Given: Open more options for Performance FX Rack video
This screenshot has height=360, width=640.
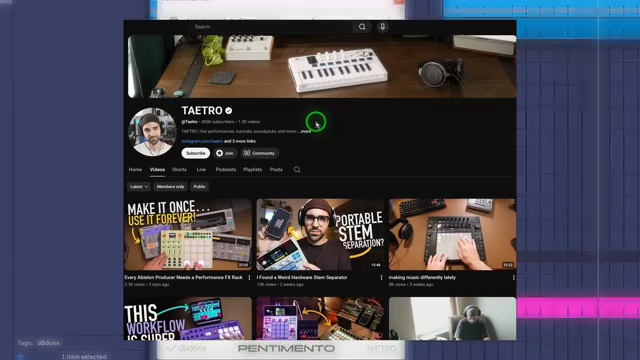Looking at the screenshot, I should pos(249,278).
